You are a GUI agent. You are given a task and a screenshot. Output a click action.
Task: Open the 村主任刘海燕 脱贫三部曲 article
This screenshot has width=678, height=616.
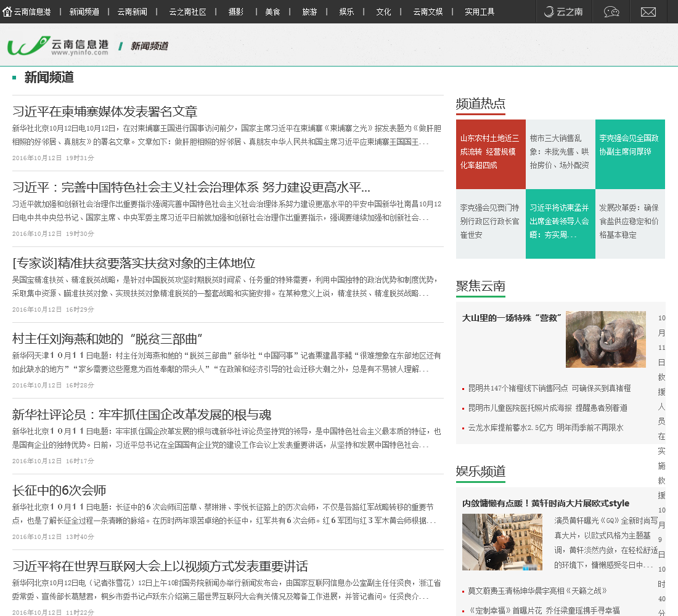coord(108,339)
